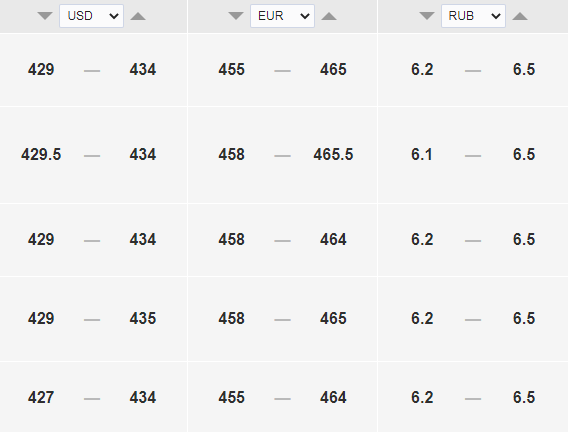Select the last row 464 EUR sell rate

coord(333,398)
